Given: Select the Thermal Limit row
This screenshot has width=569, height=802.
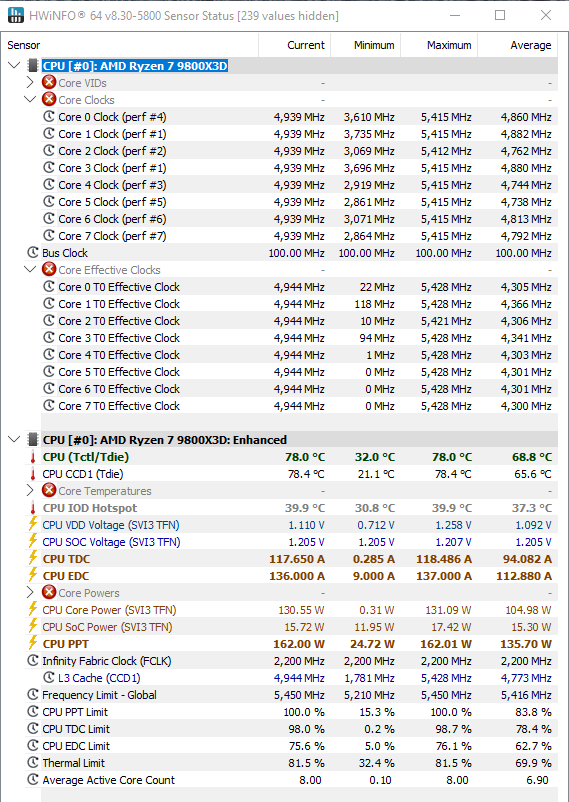Looking at the screenshot, I should click(292, 763).
